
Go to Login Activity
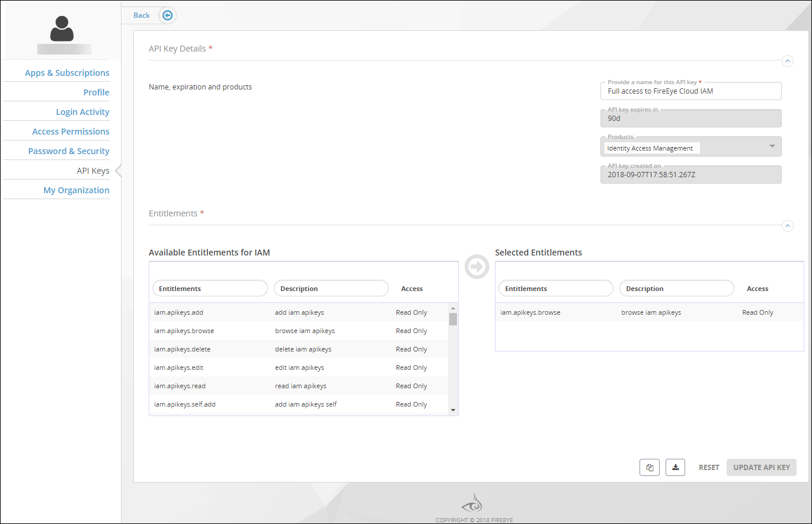click(82, 112)
